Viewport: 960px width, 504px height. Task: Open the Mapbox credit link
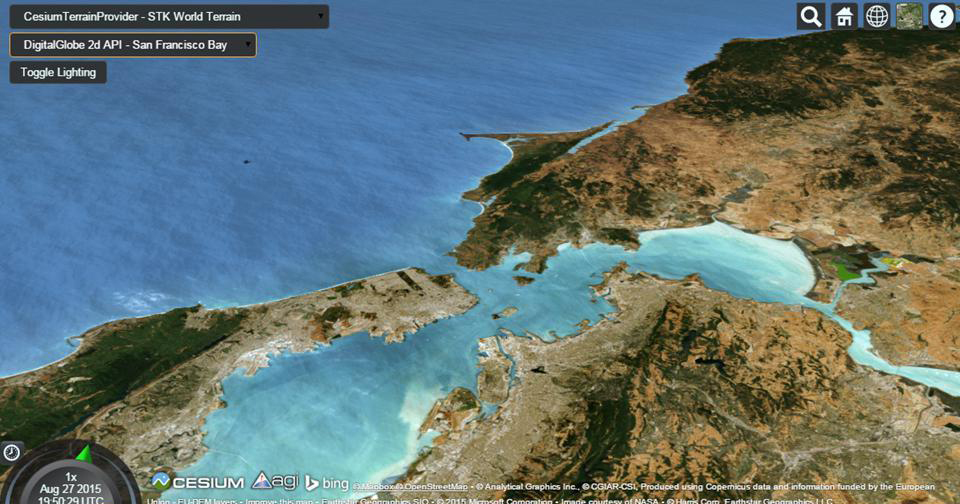coord(373,487)
